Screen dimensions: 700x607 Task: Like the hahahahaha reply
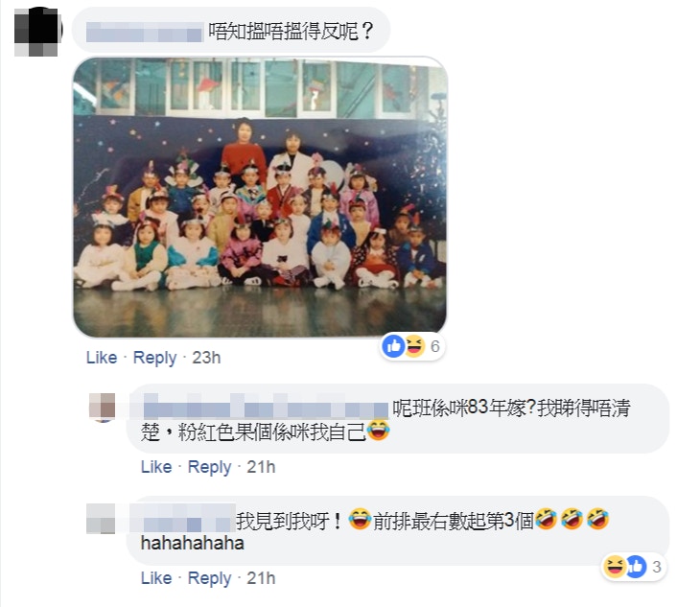coord(156,578)
